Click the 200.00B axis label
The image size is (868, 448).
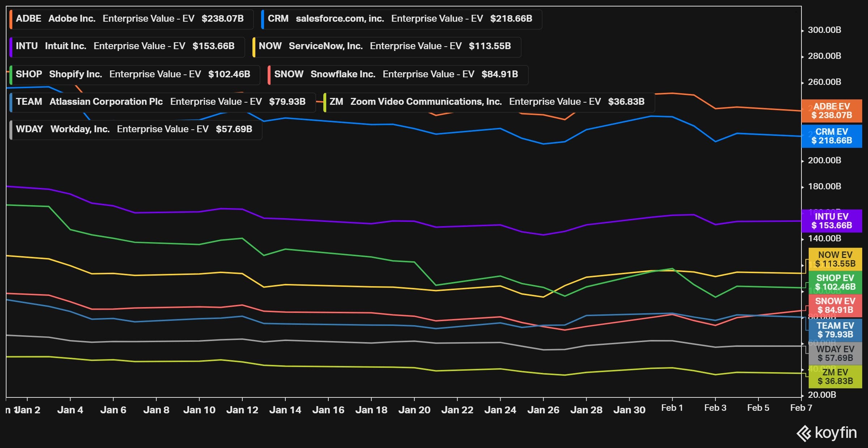pos(824,160)
